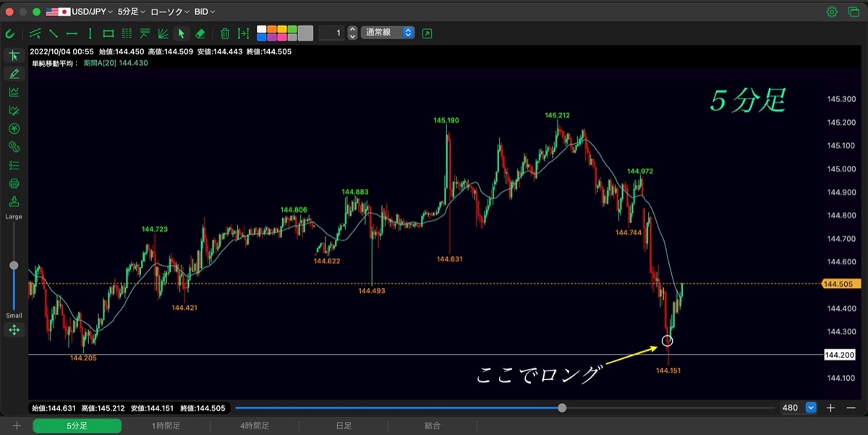The width and height of the screenshot is (868, 435).
Task: Click the printer icon in sidebar
Action: [14, 183]
